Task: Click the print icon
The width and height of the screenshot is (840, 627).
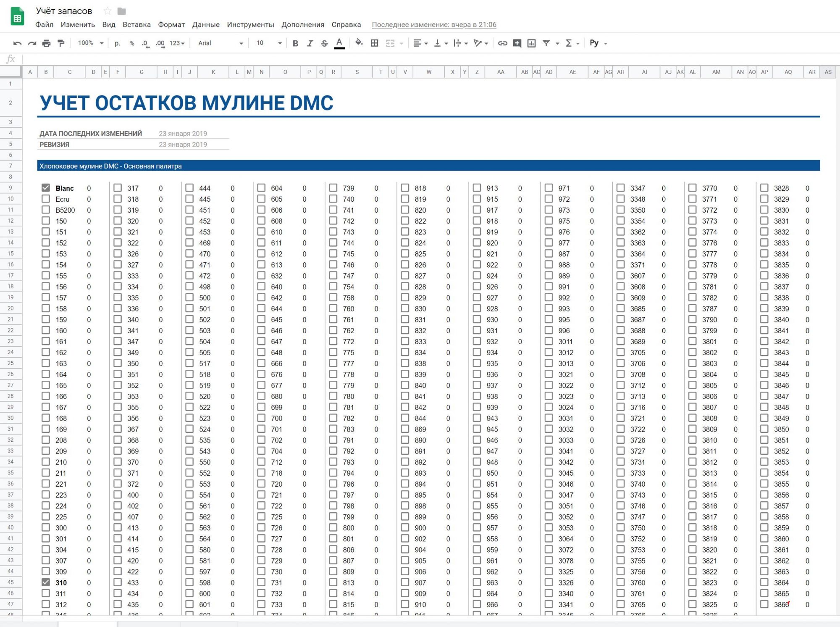Action: click(46, 43)
